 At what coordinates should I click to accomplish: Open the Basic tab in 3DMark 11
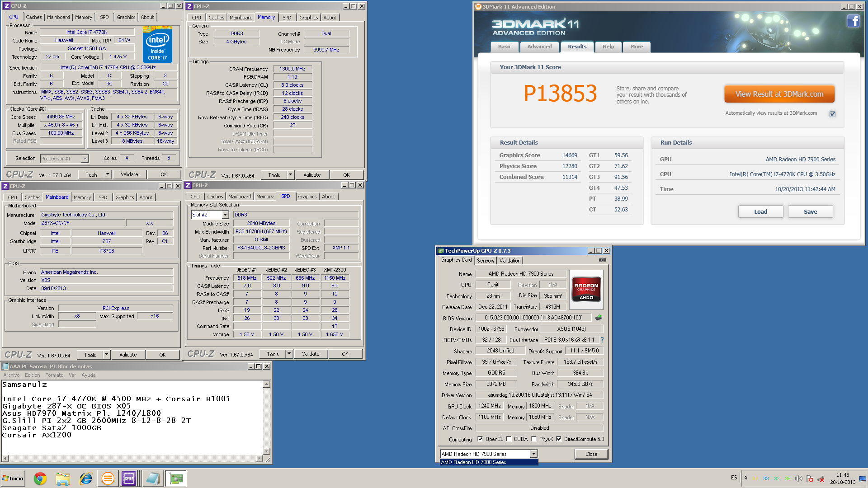pyautogui.click(x=505, y=47)
